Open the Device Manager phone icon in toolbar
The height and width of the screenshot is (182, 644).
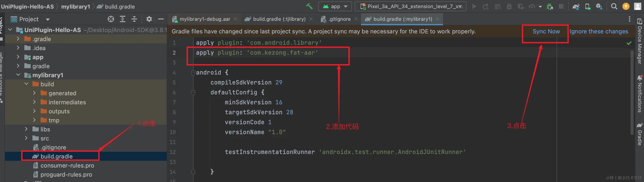pyautogui.click(x=587, y=7)
